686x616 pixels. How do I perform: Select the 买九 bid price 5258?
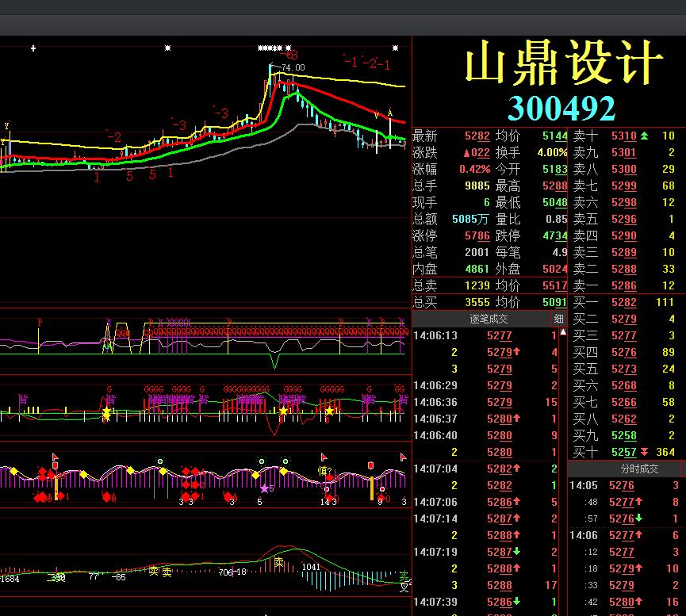pyautogui.click(x=624, y=435)
